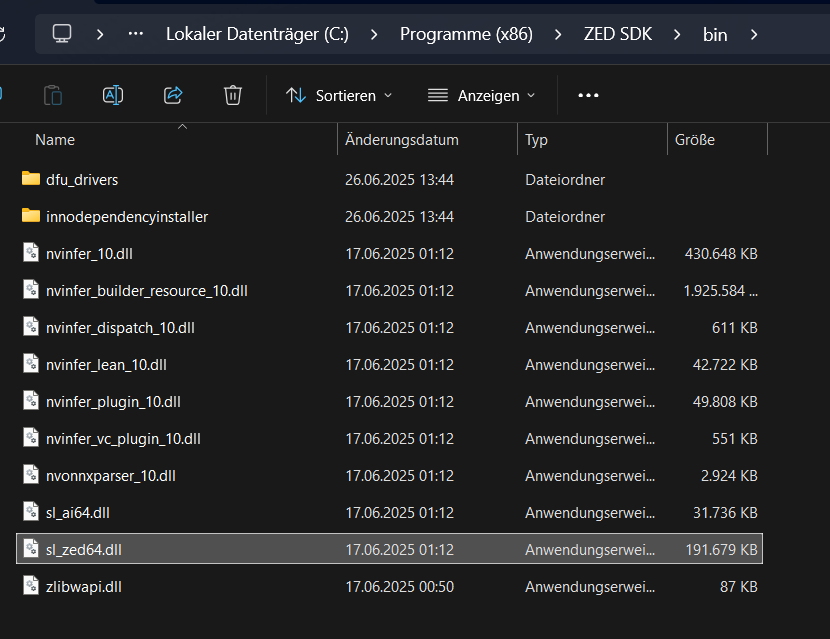Select the nvinfer_10.dll file
Image resolution: width=830 pixels, height=639 pixels.
click(389, 254)
